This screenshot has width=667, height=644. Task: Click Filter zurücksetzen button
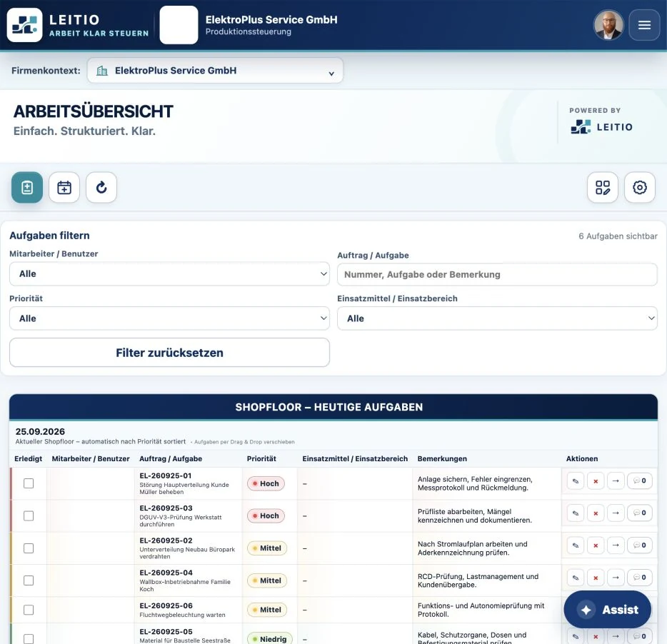point(169,353)
